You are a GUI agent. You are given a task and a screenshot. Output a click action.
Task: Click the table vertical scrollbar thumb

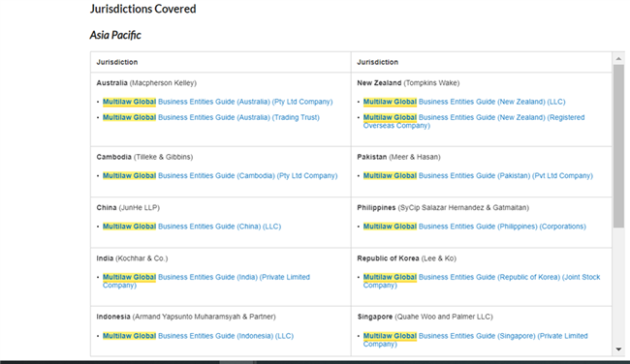(618, 146)
